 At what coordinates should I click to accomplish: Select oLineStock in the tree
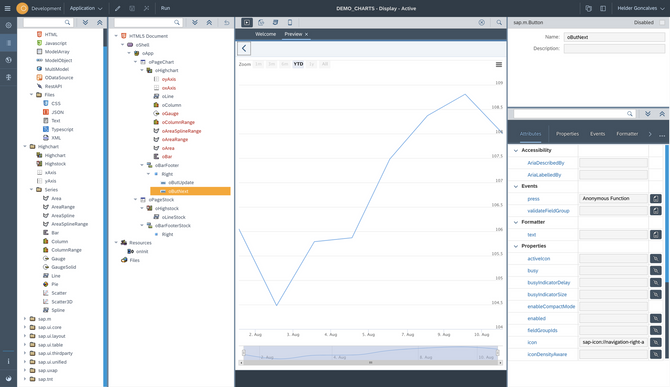173,217
